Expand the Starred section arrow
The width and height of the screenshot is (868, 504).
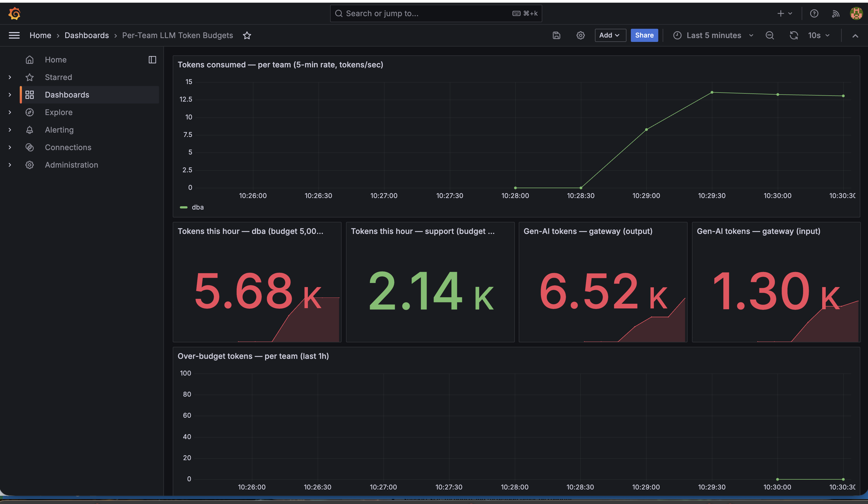click(x=10, y=77)
